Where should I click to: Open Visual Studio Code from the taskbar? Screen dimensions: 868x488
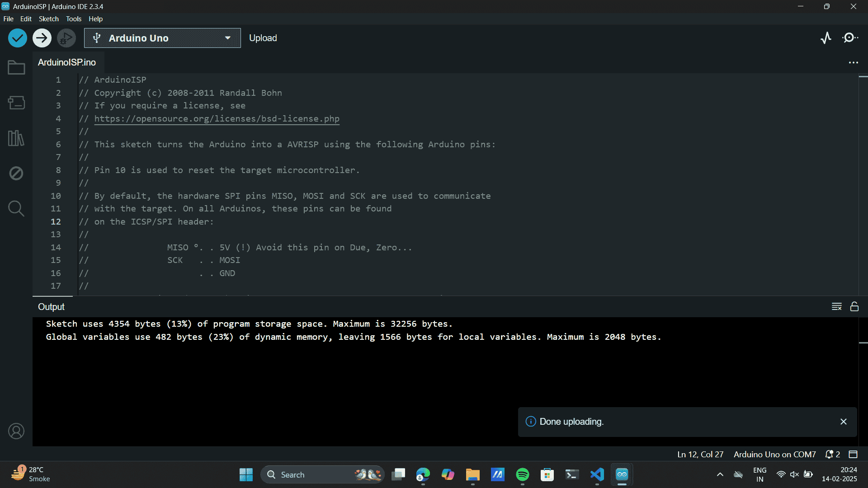[597, 474]
